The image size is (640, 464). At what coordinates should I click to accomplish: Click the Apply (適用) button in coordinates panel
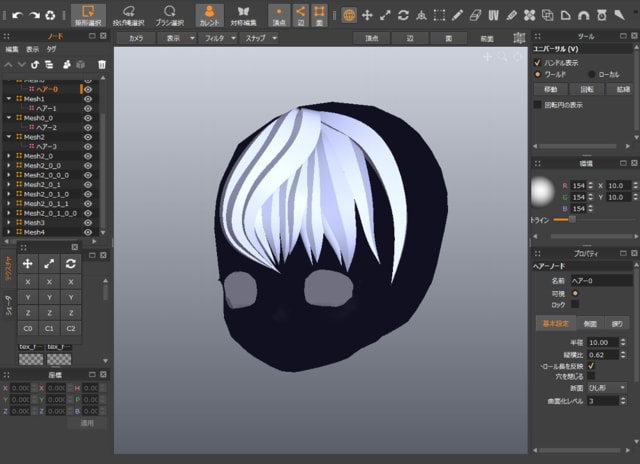click(87, 423)
